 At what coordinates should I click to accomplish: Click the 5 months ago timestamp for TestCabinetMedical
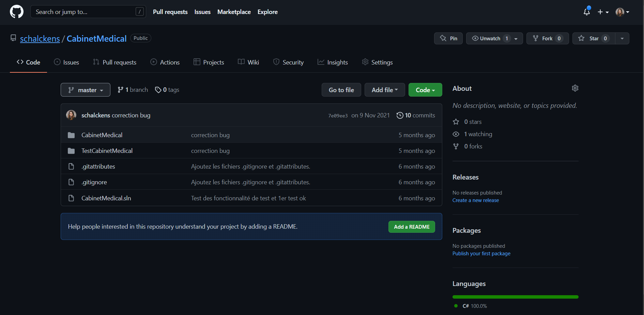(417, 151)
